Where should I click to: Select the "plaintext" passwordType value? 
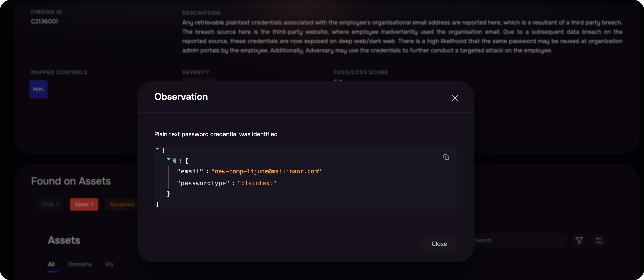click(x=257, y=183)
